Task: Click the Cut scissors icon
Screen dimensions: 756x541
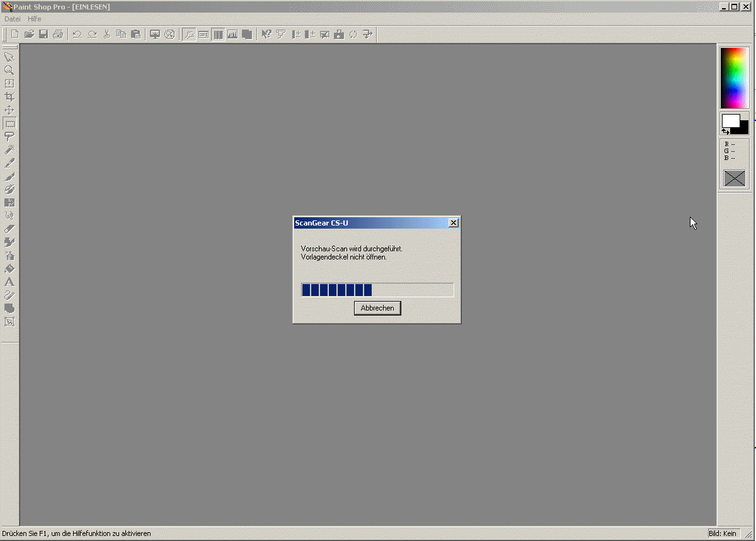Action: point(106,34)
